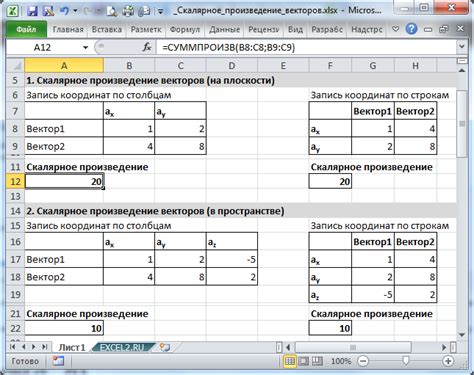Open Excel Help question mark icon
Image resolution: width=474 pixels, height=375 pixels.
pyautogui.click(x=411, y=29)
